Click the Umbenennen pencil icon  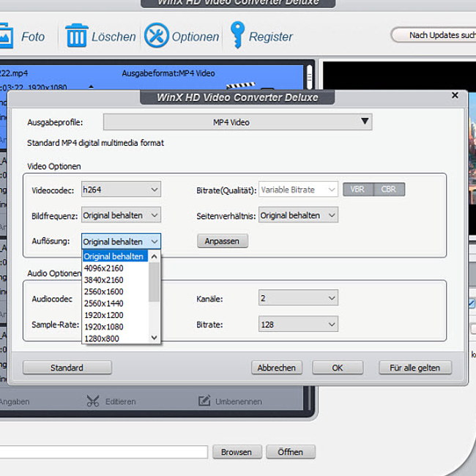(x=205, y=401)
